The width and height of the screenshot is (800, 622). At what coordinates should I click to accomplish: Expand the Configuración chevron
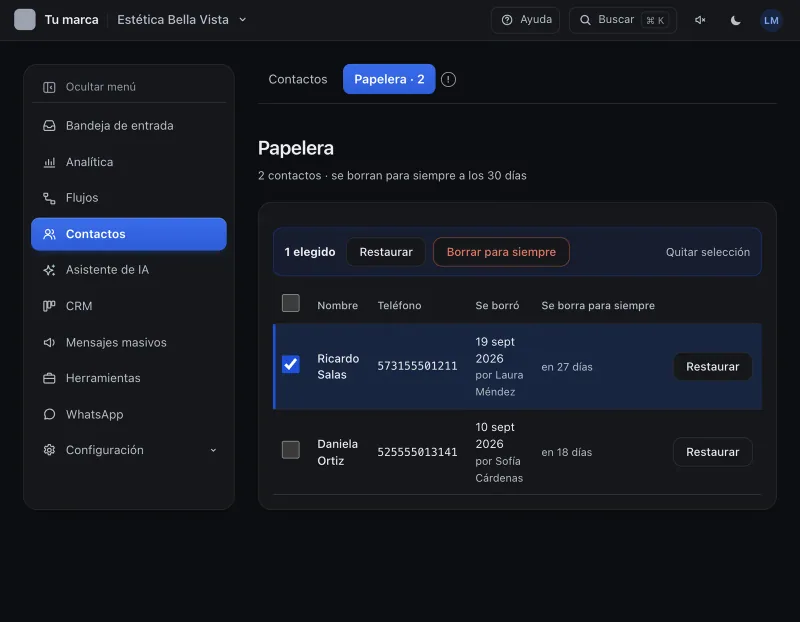(213, 451)
